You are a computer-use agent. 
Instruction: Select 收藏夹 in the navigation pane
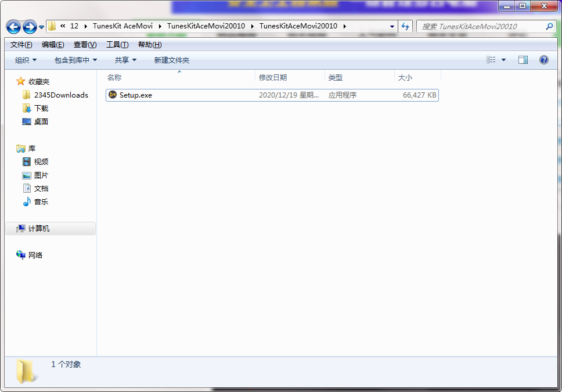39,82
